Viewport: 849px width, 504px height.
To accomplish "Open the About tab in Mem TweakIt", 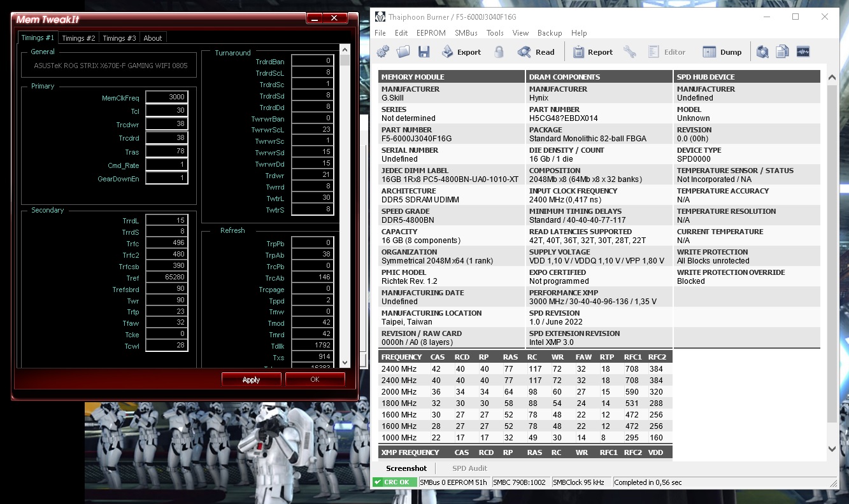I will pos(153,38).
